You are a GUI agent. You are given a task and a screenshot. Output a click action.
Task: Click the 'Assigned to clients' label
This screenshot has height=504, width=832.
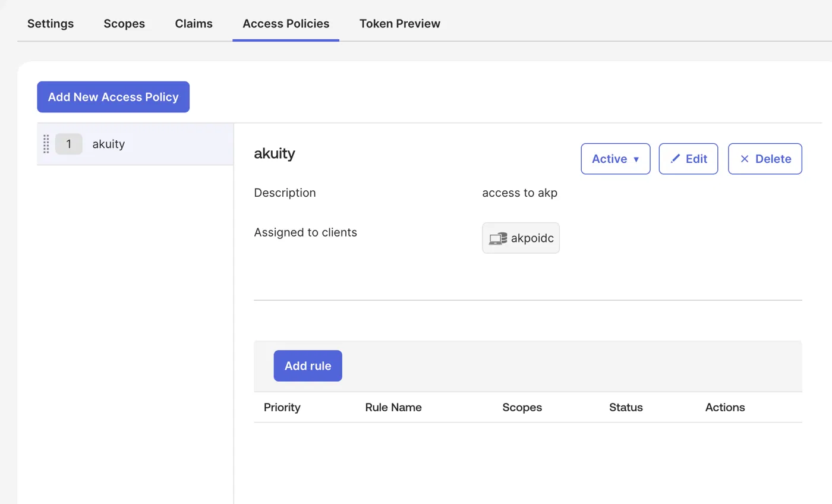(x=305, y=232)
